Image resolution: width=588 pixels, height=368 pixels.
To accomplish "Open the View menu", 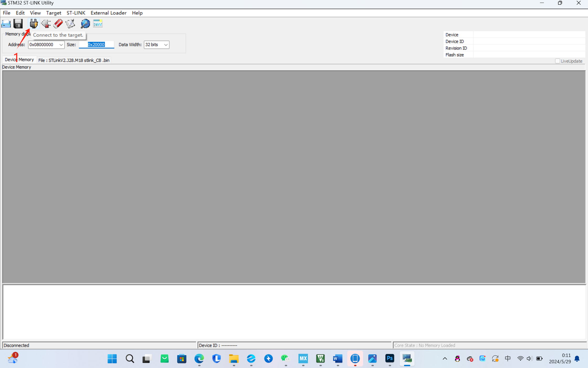I will click(x=35, y=13).
